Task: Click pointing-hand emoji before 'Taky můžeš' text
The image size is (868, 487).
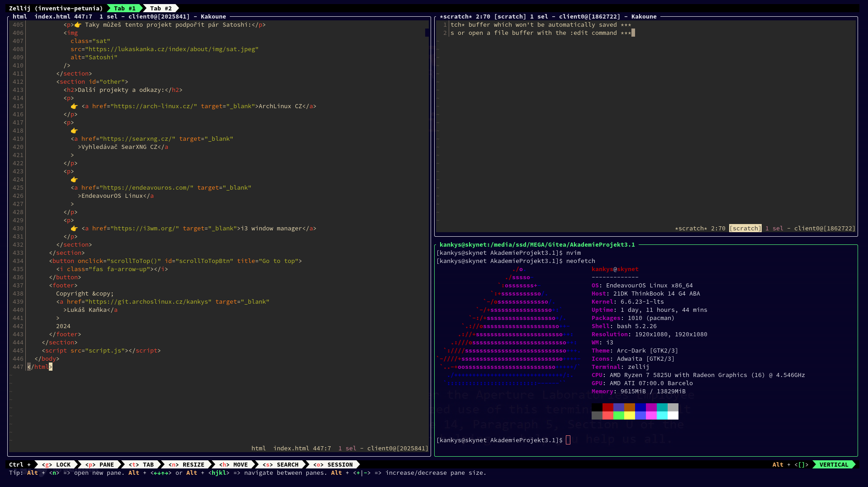Action: (78, 25)
